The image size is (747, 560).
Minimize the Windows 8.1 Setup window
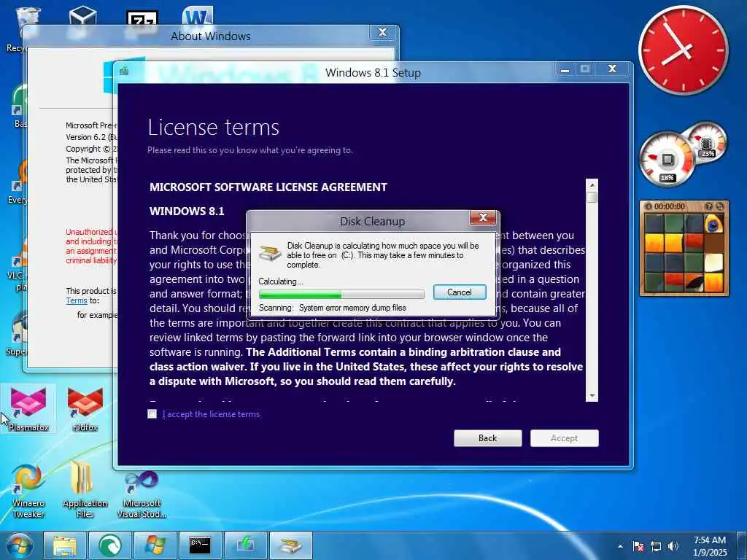coord(565,70)
